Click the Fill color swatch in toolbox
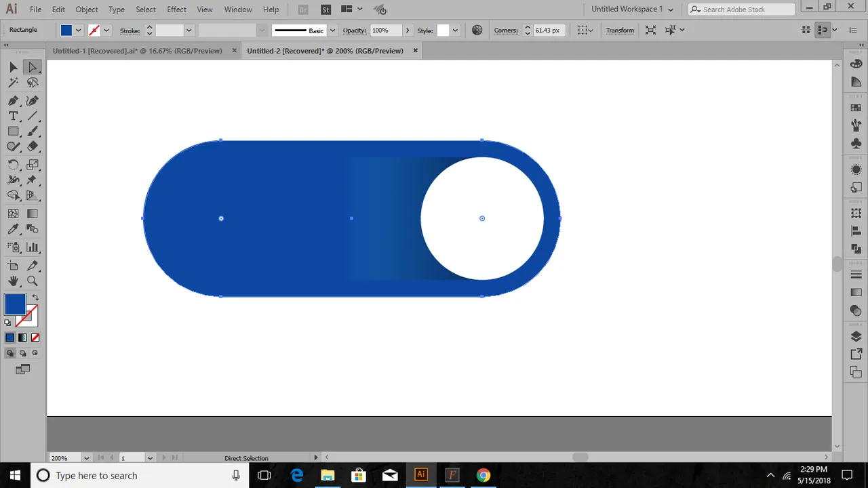This screenshot has height=488, width=868. 15,304
